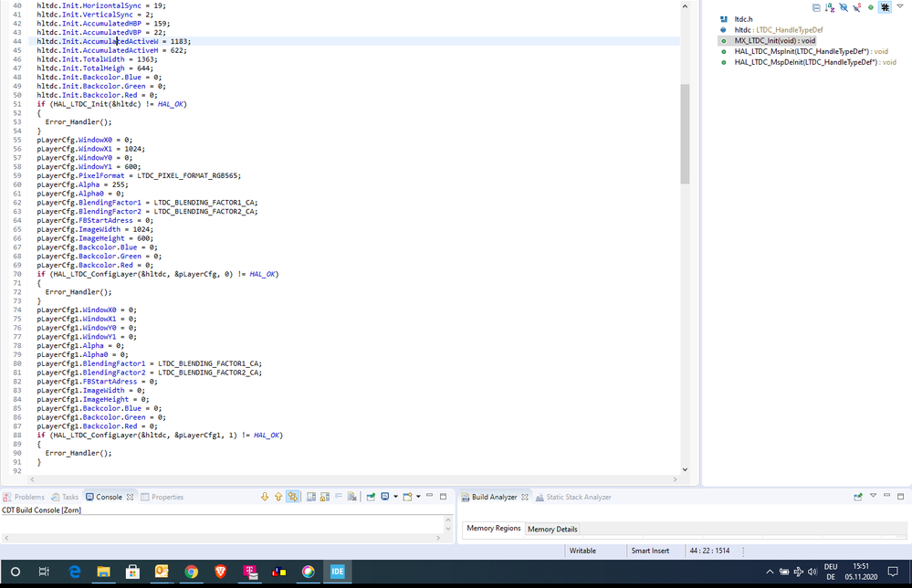Click the editor scroll-up arrow

[x=685, y=6]
